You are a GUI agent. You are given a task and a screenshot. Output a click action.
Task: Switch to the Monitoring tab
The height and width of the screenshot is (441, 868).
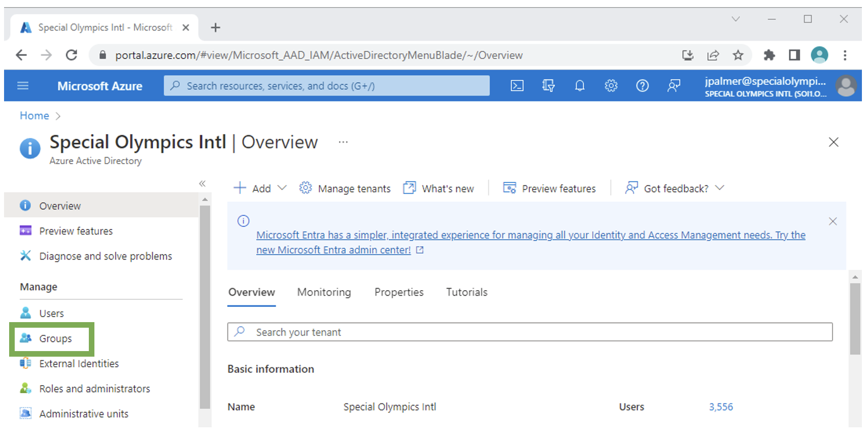(x=324, y=292)
